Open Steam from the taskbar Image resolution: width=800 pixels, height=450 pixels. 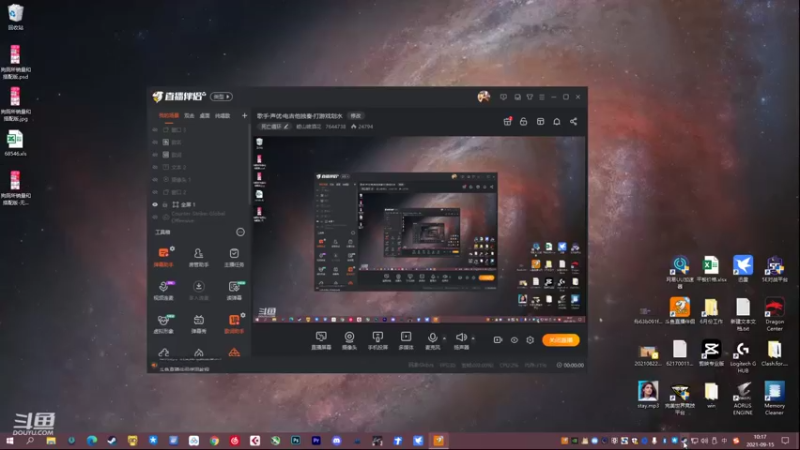point(112,441)
